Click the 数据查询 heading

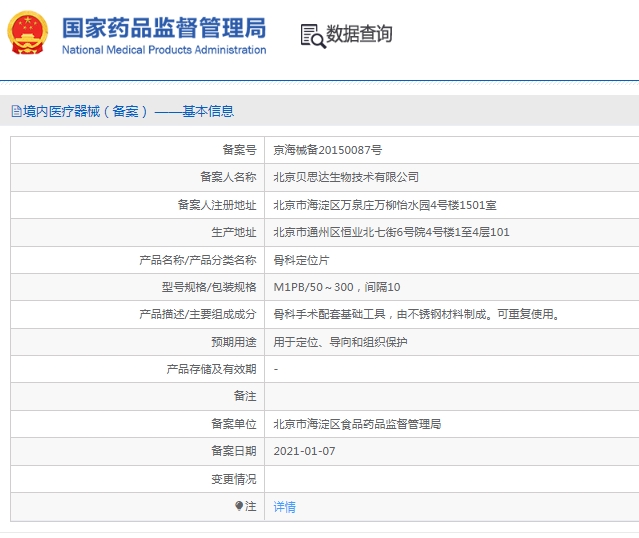tap(359, 33)
